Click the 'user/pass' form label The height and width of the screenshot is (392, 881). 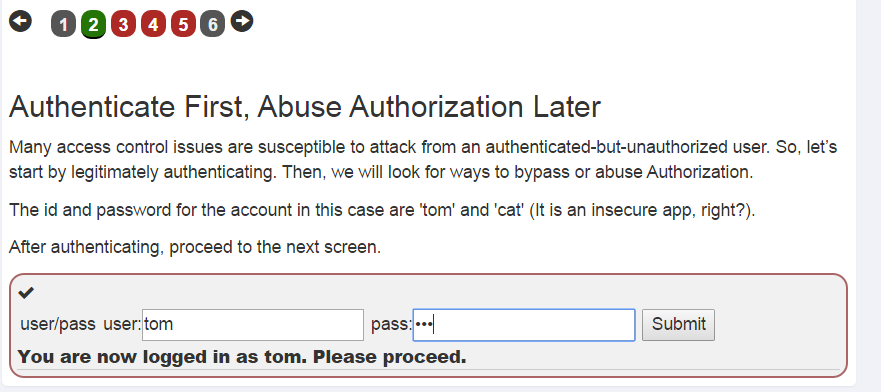[58, 325]
